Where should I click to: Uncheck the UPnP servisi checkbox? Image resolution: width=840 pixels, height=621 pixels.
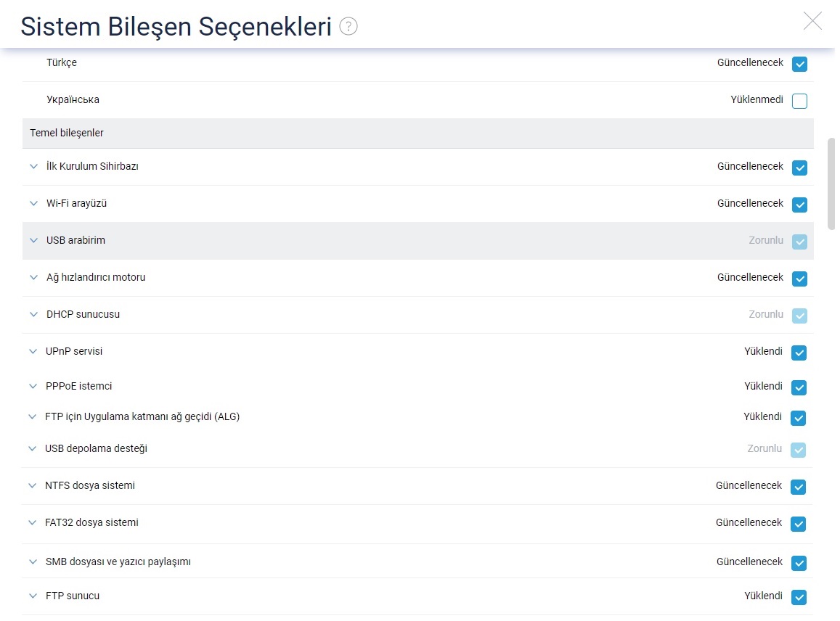click(x=799, y=353)
